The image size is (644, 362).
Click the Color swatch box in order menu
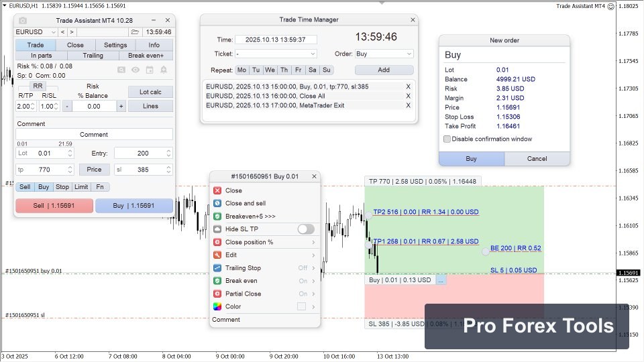(301, 306)
